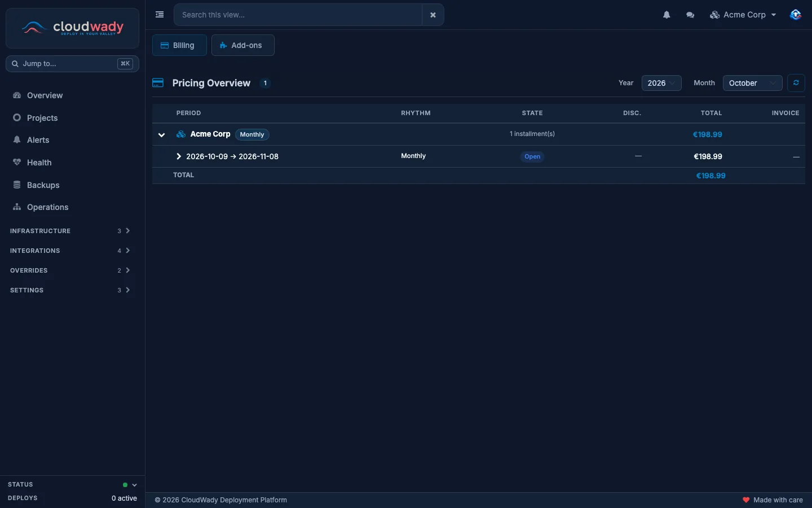The image size is (812, 508).
Task: Collapse the Acme Corp group row
Action: point(161,135)
